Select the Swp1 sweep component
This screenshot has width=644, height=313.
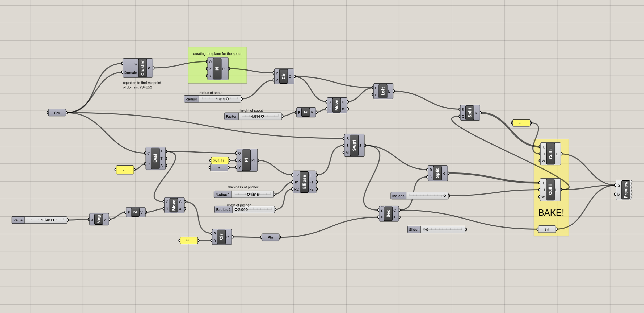pyautogui.click(x=354, y=145)
